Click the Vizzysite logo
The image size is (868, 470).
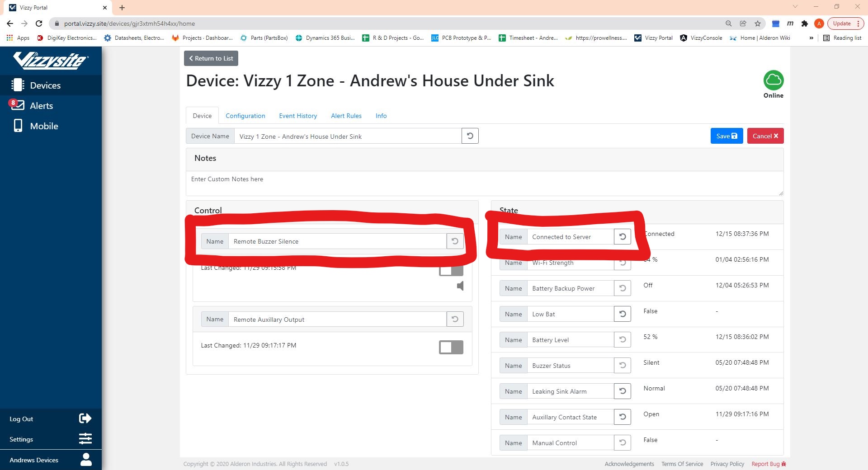pyautogui.click(x=51, y=60)
